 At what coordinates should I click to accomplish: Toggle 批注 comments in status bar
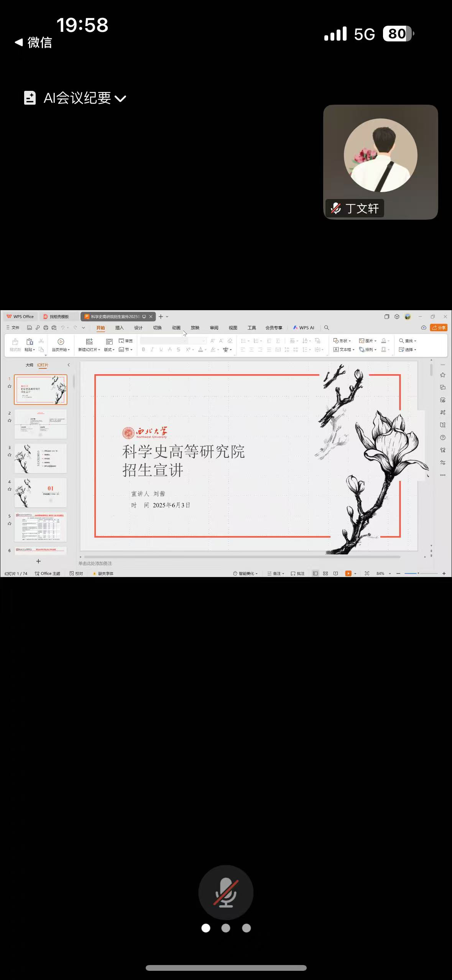pyautogui.click(x=297, y=574)
